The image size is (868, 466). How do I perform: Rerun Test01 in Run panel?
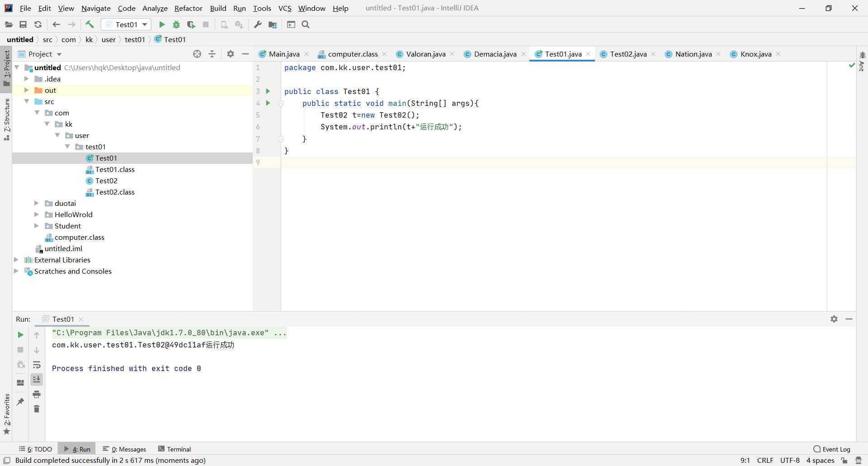[x=20, y=335]
